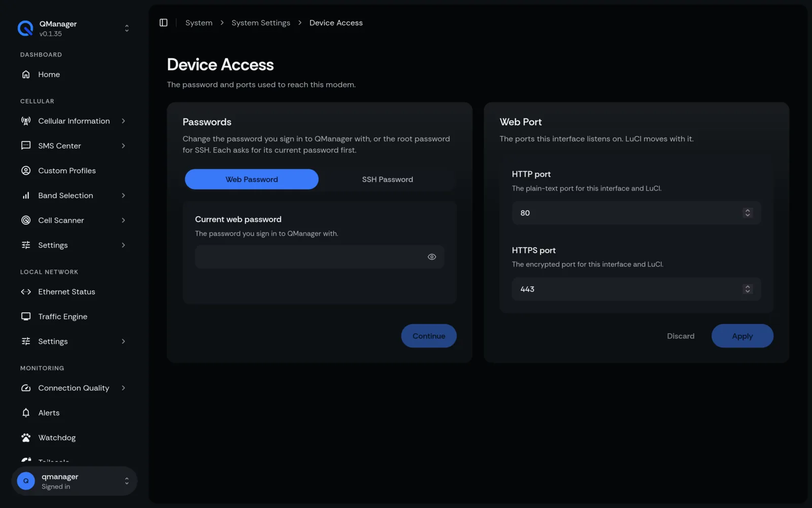Expand the SMS Center submenu chevron
This screenshot has height=508, width=812.
(x=123, y=146)
